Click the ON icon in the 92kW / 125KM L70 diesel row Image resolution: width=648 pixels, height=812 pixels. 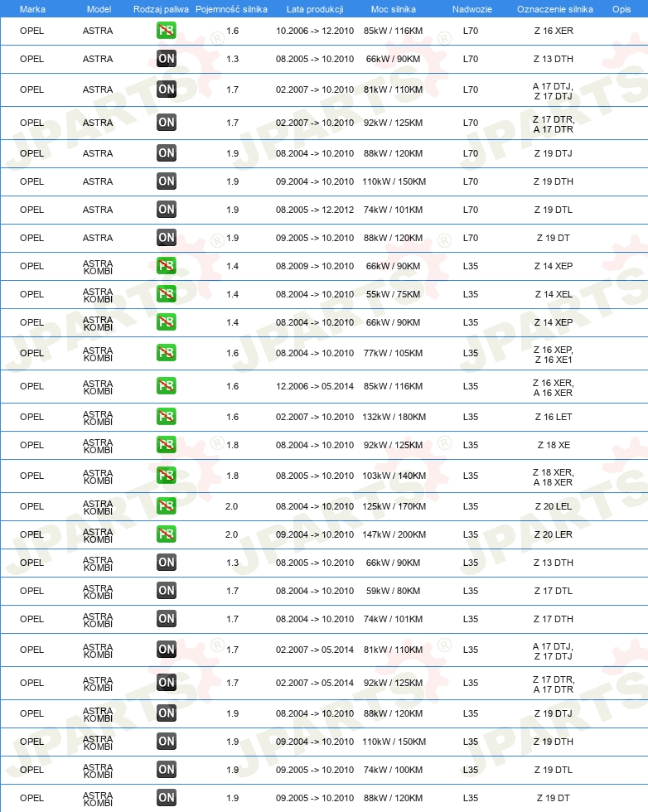167,123
